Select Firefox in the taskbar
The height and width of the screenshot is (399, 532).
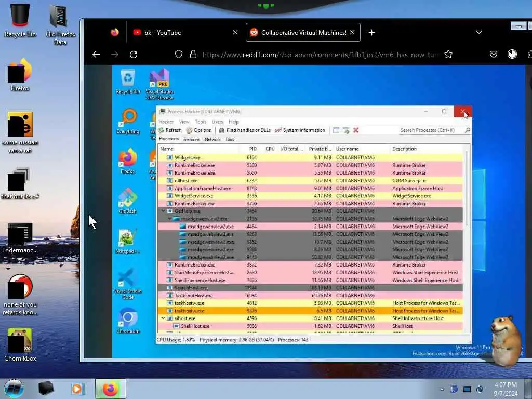coord(110,389)
